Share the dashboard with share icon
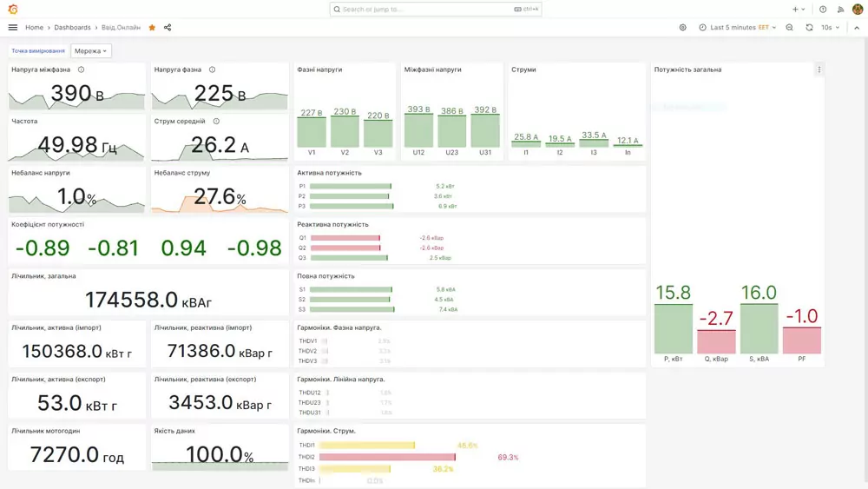 (x=168, y=27)
